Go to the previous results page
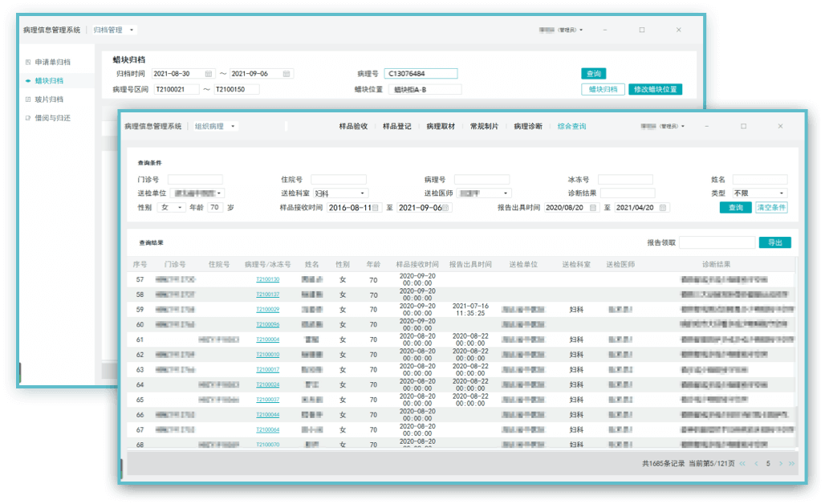 755,463
